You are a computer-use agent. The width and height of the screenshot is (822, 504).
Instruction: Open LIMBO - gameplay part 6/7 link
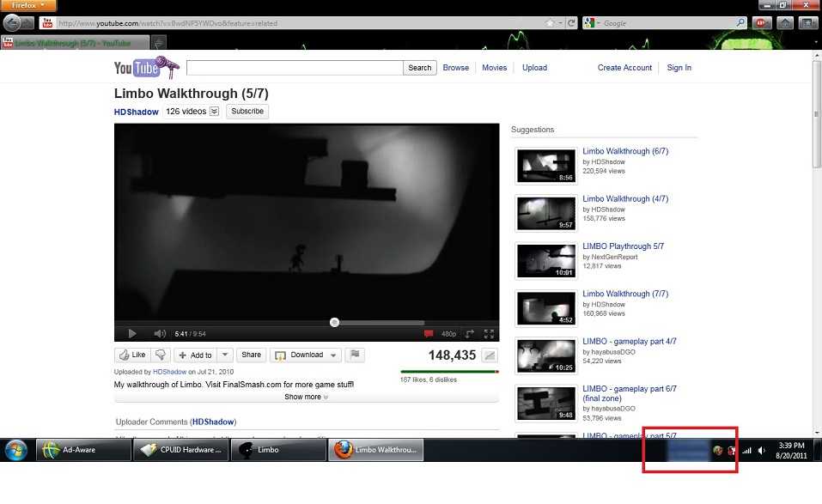[629, 393]
